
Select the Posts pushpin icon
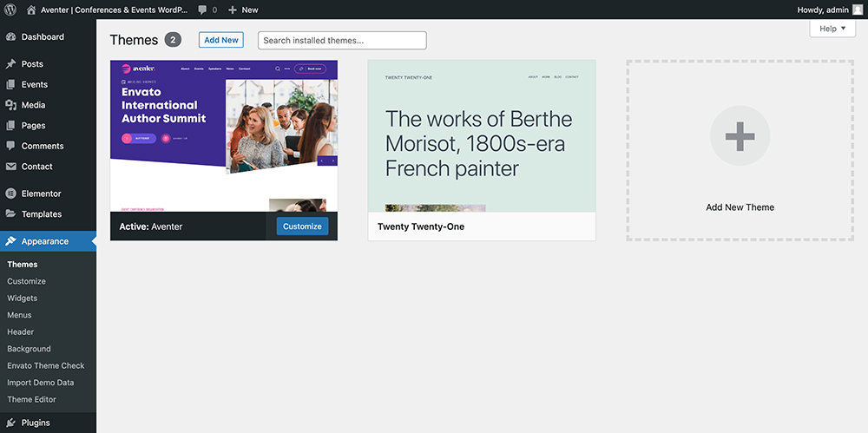click(10, 64)
